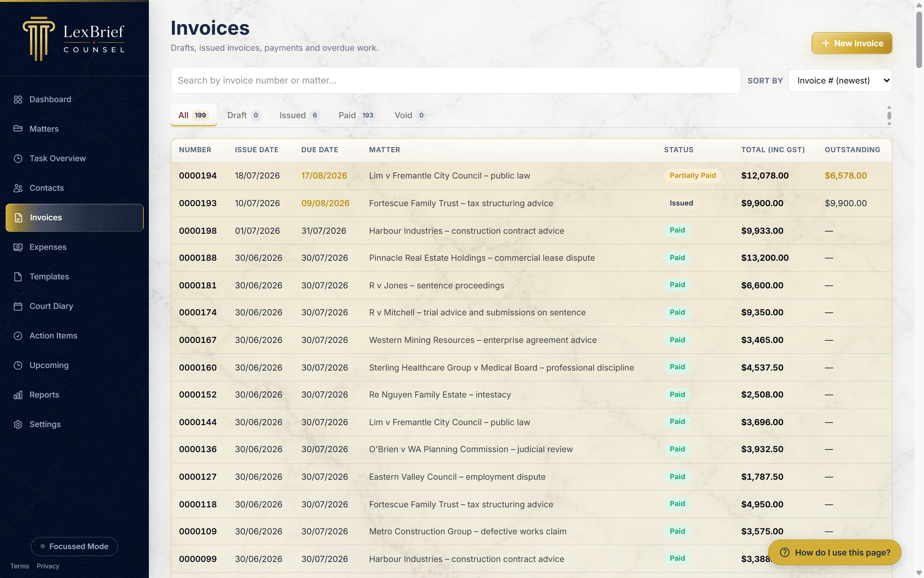
Task: Create a New invoice
Action: 852,43
